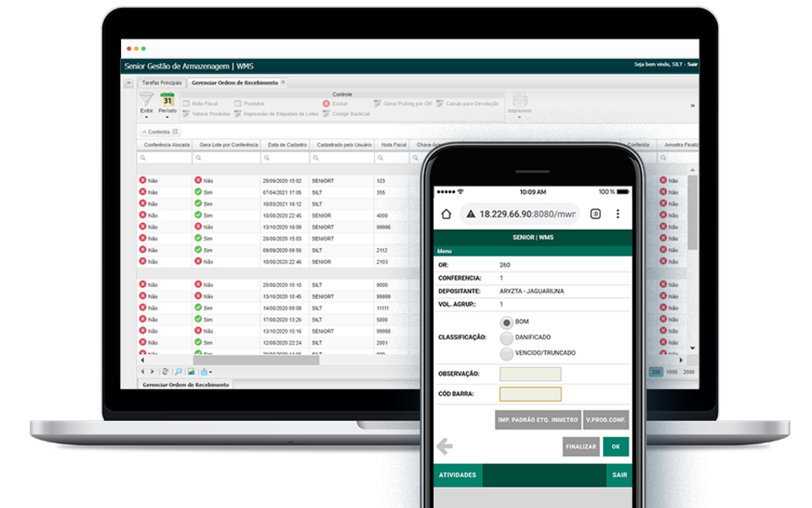
Task: Click the grid horizontal scrollbar thumb
Action: (255, 360)
